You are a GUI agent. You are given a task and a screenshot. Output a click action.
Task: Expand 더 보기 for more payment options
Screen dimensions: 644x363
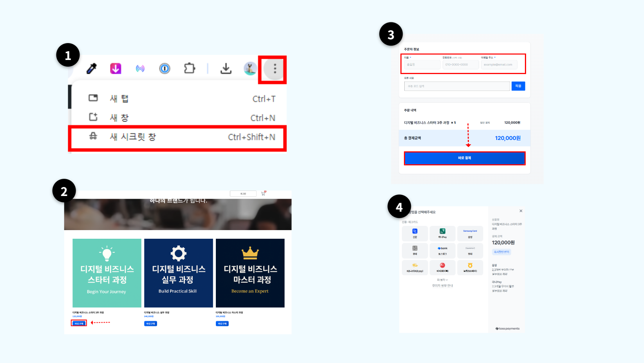pos(442,280)
